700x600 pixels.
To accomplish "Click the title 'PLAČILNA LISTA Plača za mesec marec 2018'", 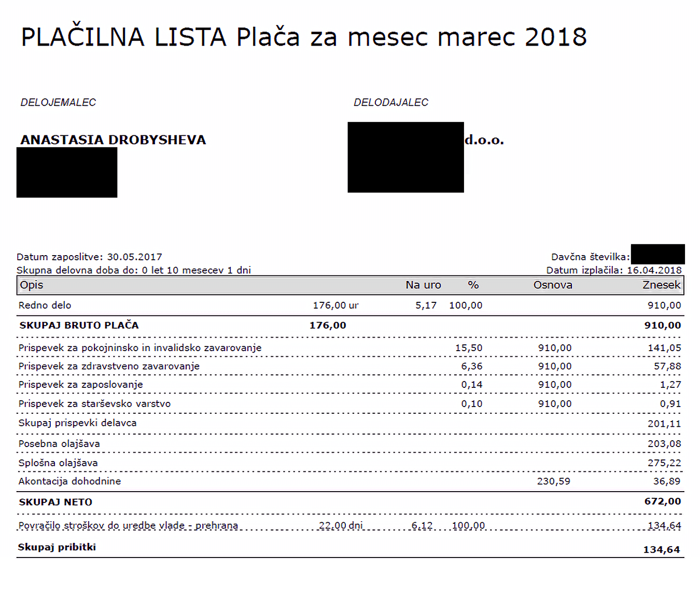I will click(x=304, y=37).
